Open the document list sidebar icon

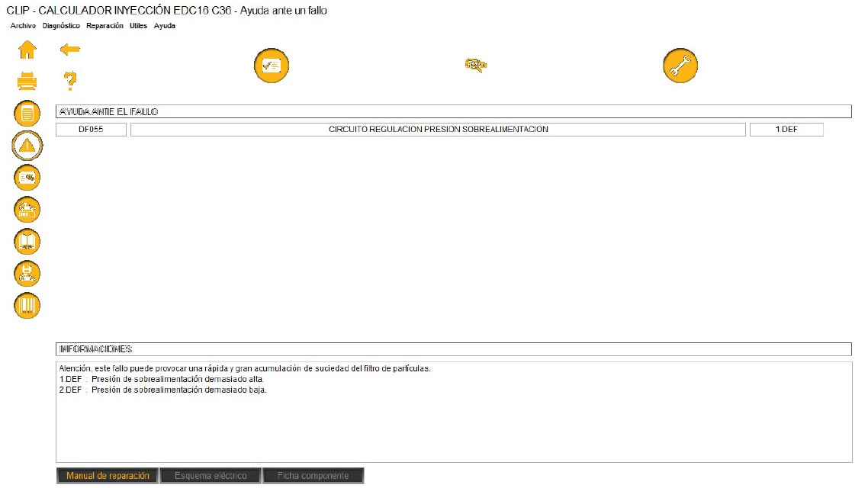[x=27, y=114]
